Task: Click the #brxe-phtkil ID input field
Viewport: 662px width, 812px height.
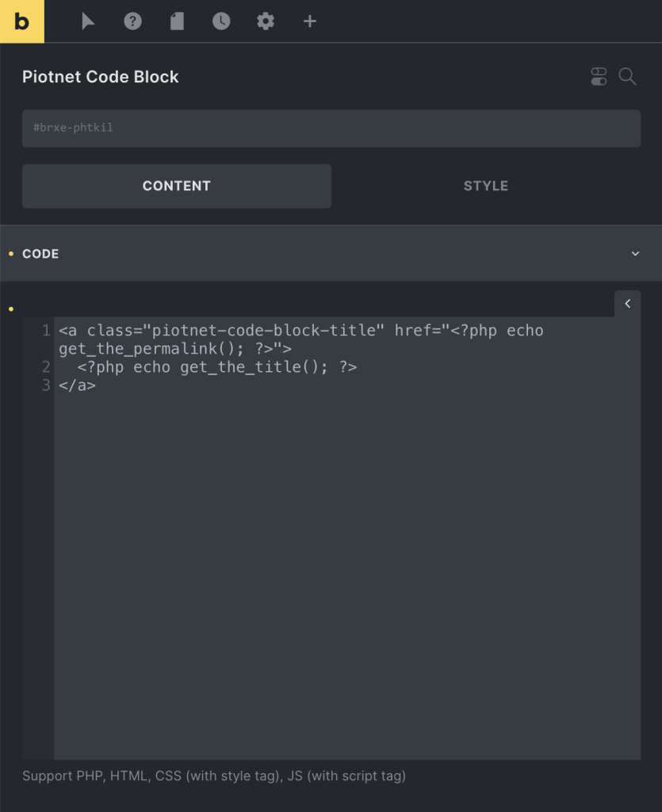Action: tap(331, 128)
